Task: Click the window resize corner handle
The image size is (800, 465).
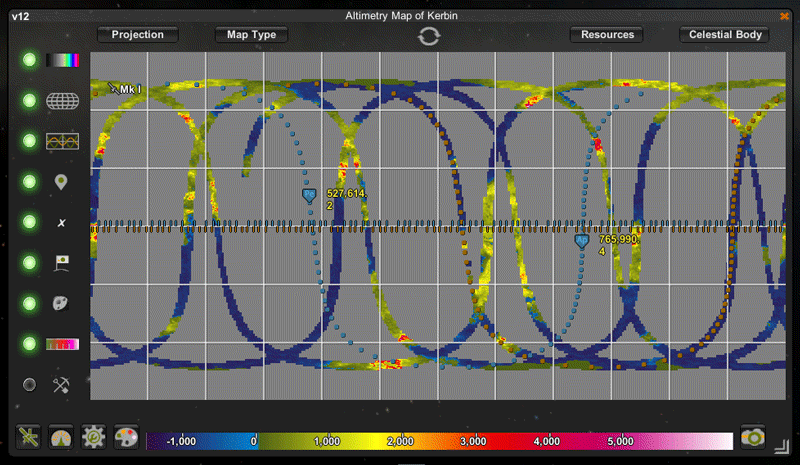Action: coord(781,447)
